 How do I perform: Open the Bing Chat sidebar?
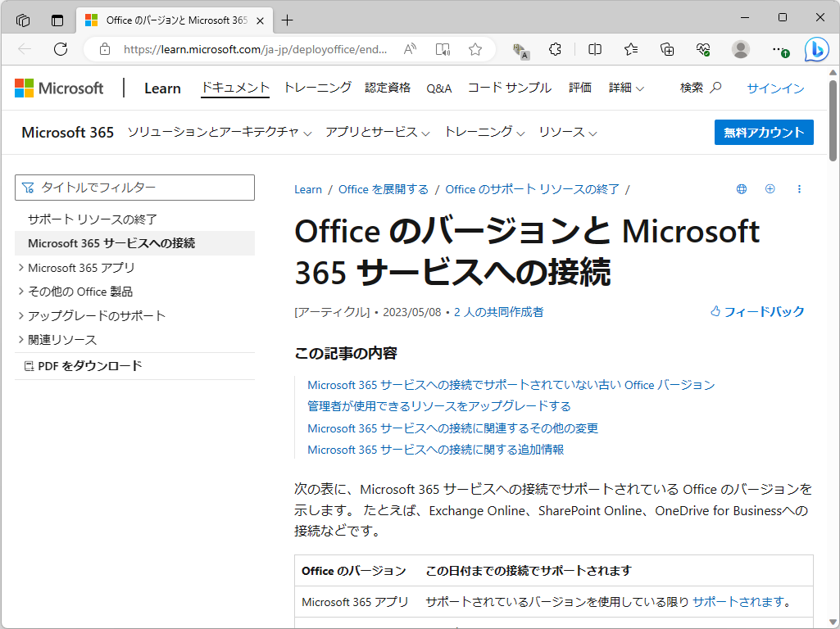point(816,49)
